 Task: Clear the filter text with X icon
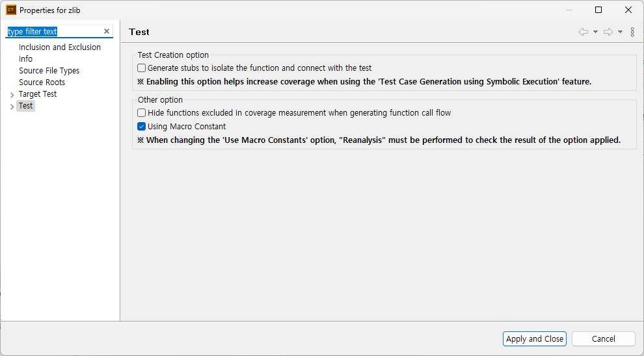(x=107, y=31)
